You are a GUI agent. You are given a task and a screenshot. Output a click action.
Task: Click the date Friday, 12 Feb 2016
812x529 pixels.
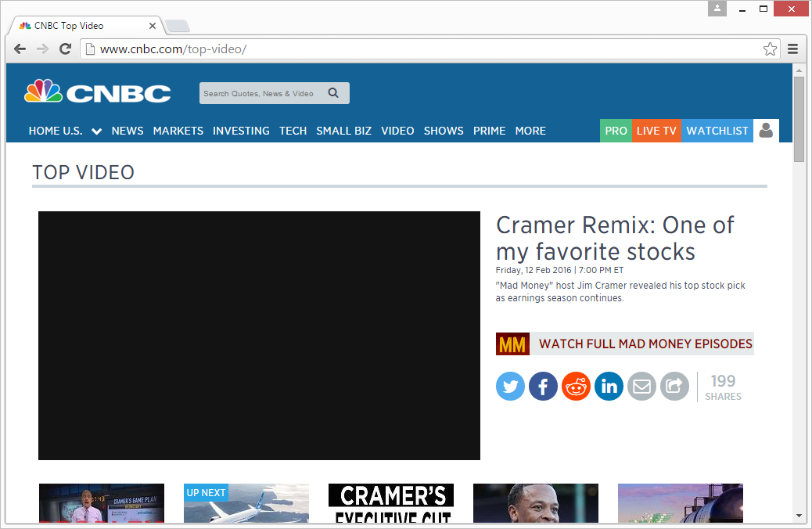(534, 270)
